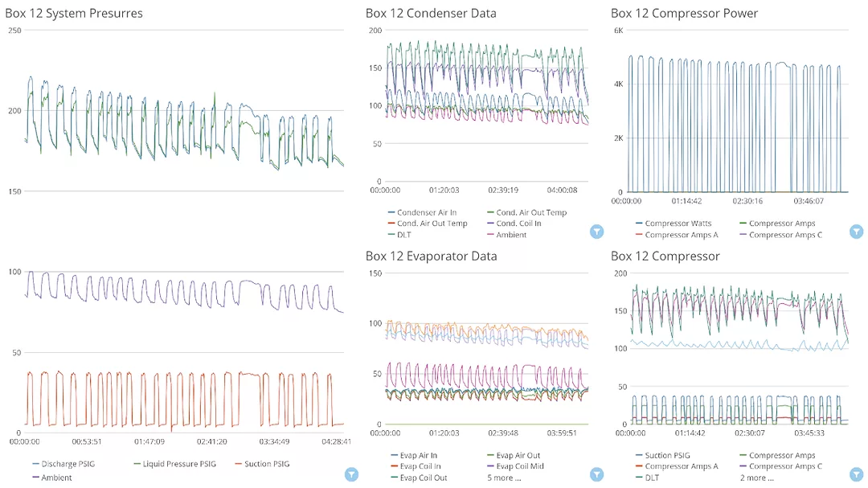Toggle Compressor Amps in Compressor Power legend

(778, 223)
